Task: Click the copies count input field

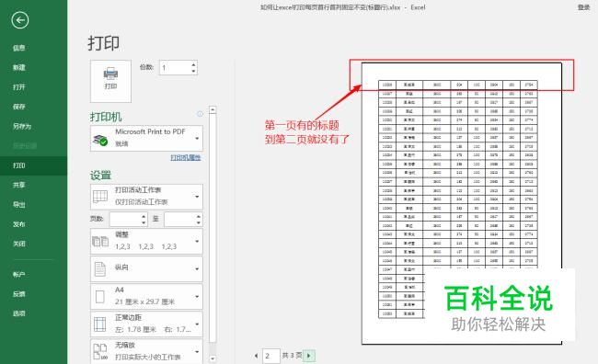Action: pyautogui.click(x=175, y=68)
